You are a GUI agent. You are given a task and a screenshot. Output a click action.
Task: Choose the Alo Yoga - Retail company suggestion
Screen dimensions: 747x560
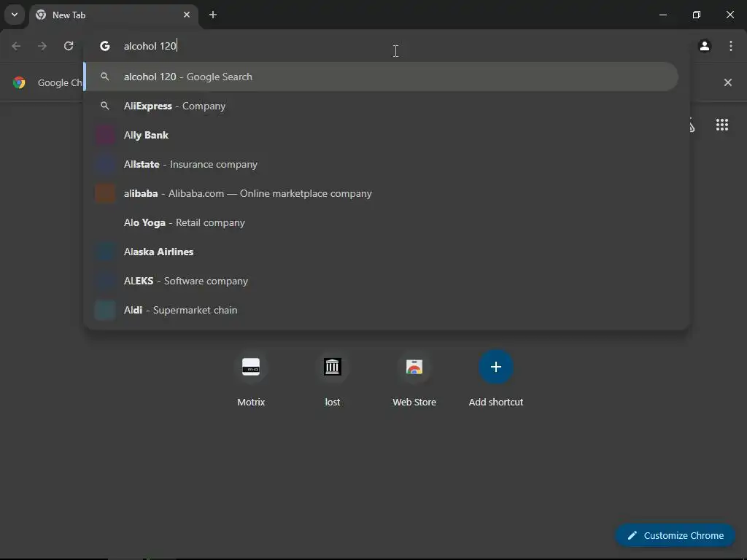coord(381,222)
